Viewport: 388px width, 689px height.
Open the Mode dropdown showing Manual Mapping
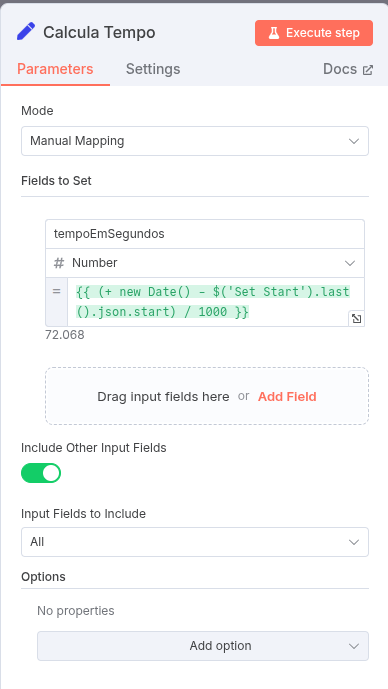[x=195, y=141]
